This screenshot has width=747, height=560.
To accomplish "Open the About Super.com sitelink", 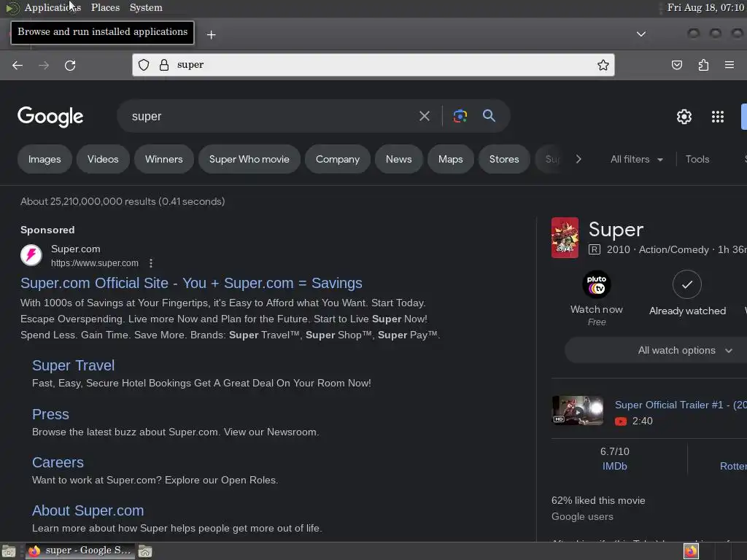I will pos(88,510).
